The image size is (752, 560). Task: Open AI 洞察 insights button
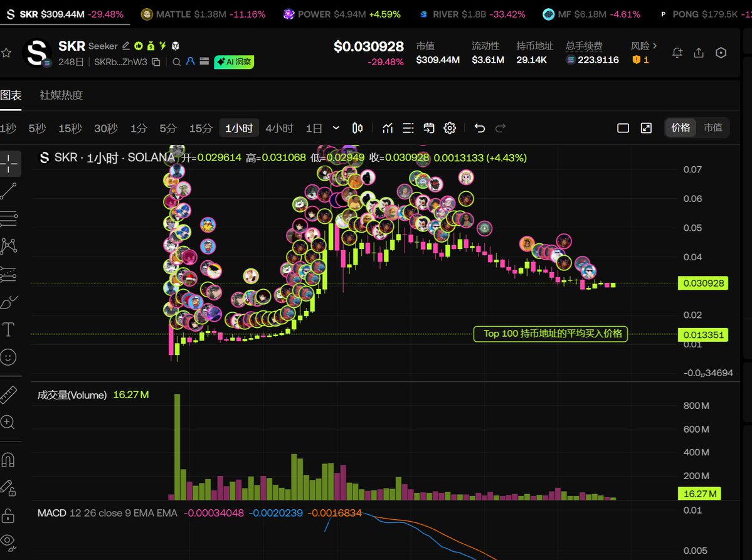[x=234, y=62]
